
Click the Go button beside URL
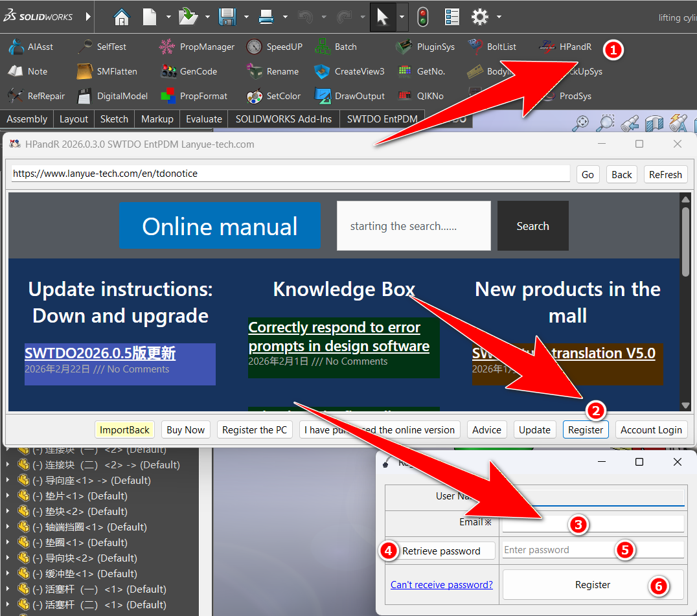[588, 175]
